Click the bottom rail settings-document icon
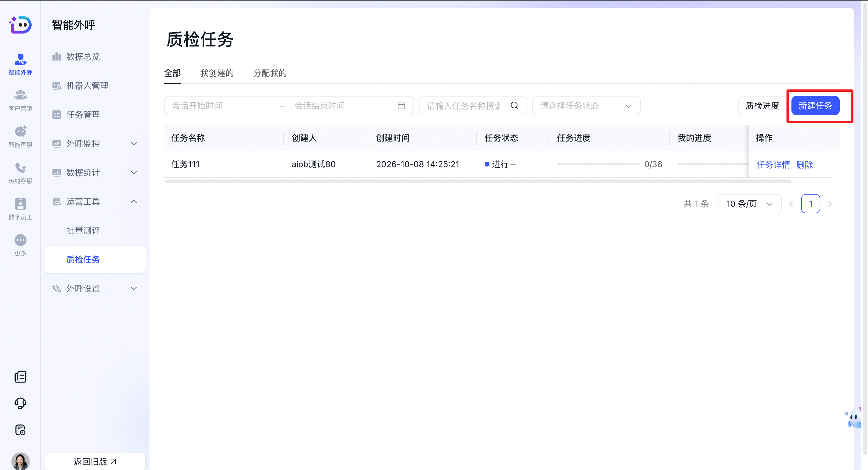Image resolution: width=868 pixels, height=470 pixels. pos(20,430)
